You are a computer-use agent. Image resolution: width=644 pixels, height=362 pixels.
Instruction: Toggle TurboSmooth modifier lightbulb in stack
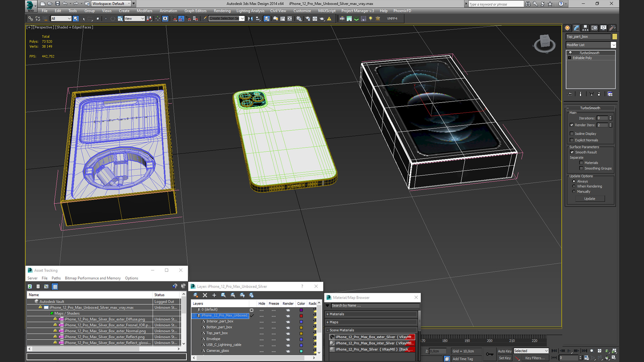pyautogui.click(x=570, y=53)
